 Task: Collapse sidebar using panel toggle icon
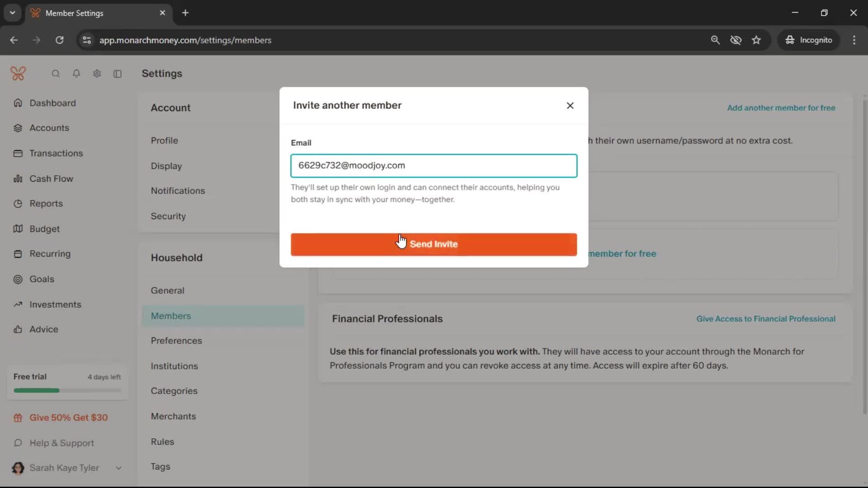(118, 74)
